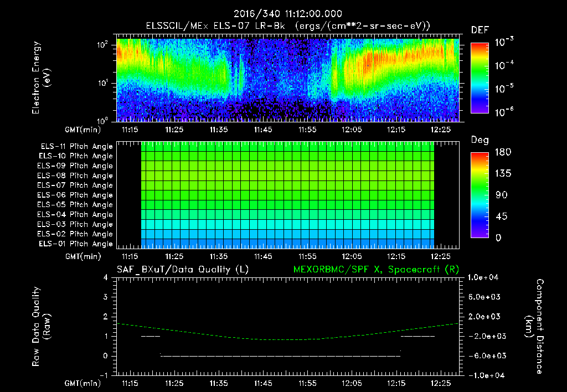Click the 10^-6 value on DEF scale
The image size is (567, 392).
(504, 112)
